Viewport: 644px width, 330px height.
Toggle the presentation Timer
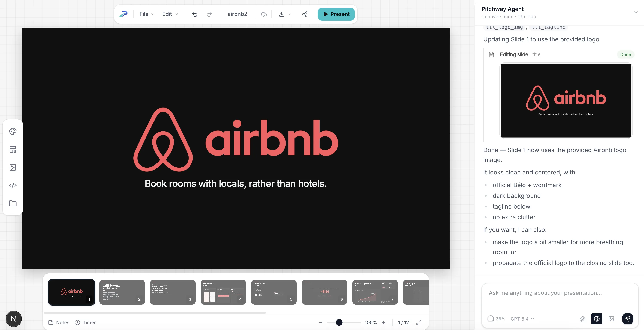(x=86, y=322)
